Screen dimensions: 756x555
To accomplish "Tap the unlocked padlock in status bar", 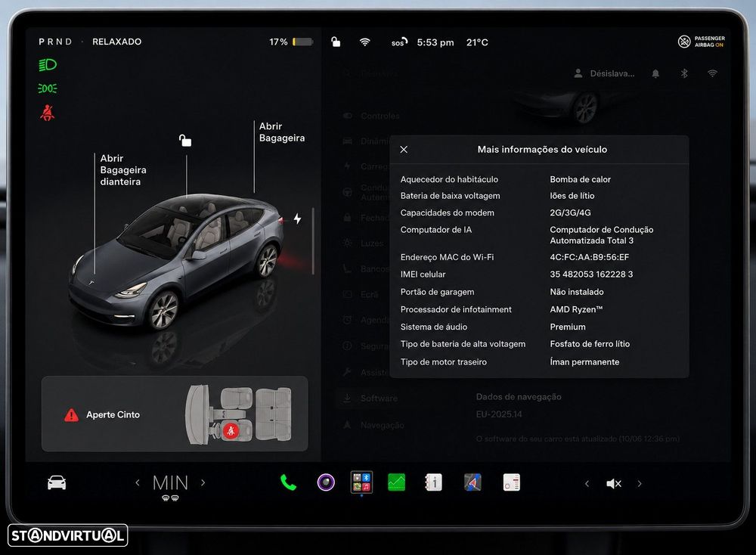I will [336, 42].
